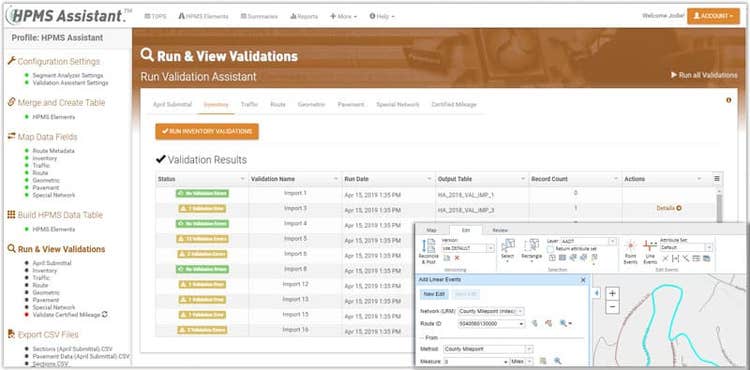Click the New Edit button
Viewport: 750px width, 370px height.
[x=434, y=294]
